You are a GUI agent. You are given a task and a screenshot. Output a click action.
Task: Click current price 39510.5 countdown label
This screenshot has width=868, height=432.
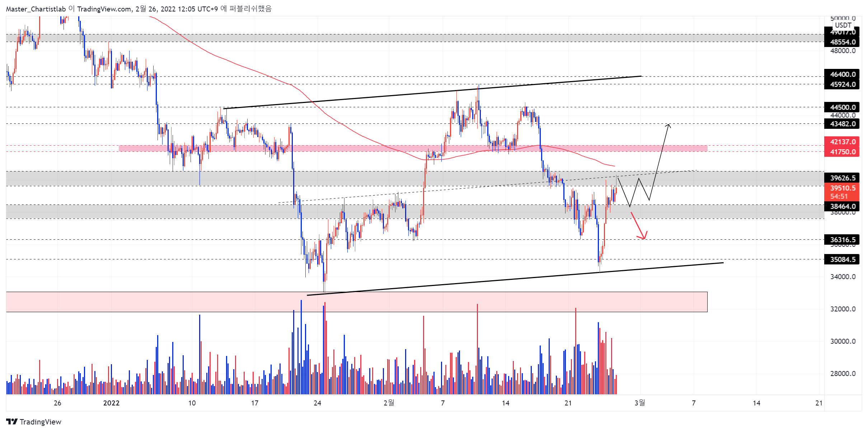pos(842,192)
